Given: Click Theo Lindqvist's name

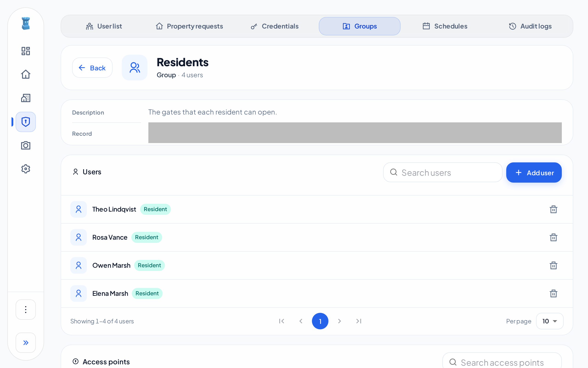Looking at the screenshot, I should pos(114,209).
